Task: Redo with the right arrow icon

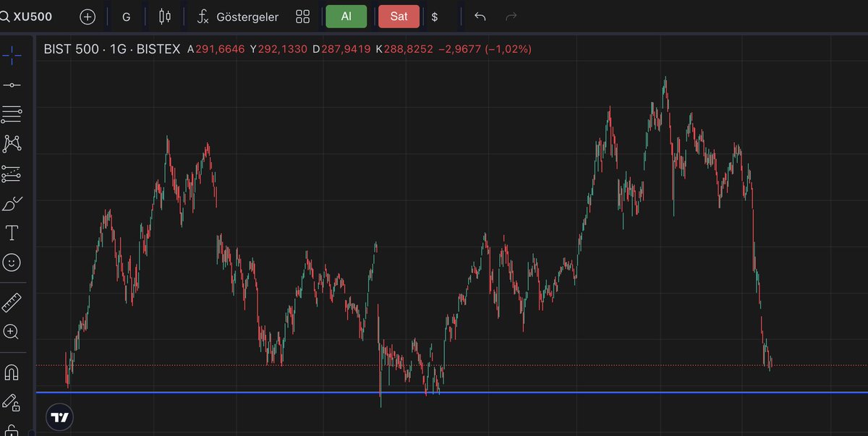Action: [511, 16]
